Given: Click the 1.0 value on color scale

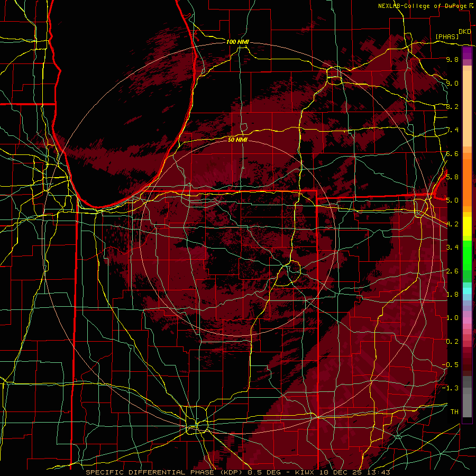Looking at the screenshot, I should tap(452, 318).
